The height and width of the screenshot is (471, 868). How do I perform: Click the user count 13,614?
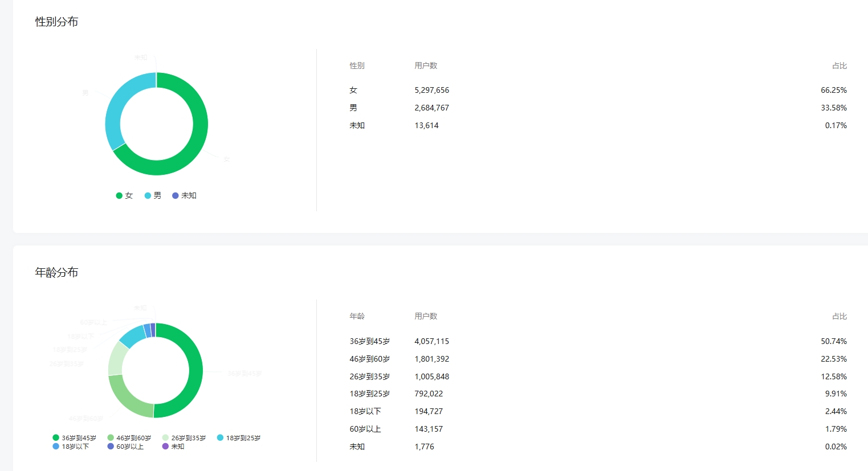tap(426, 125)
